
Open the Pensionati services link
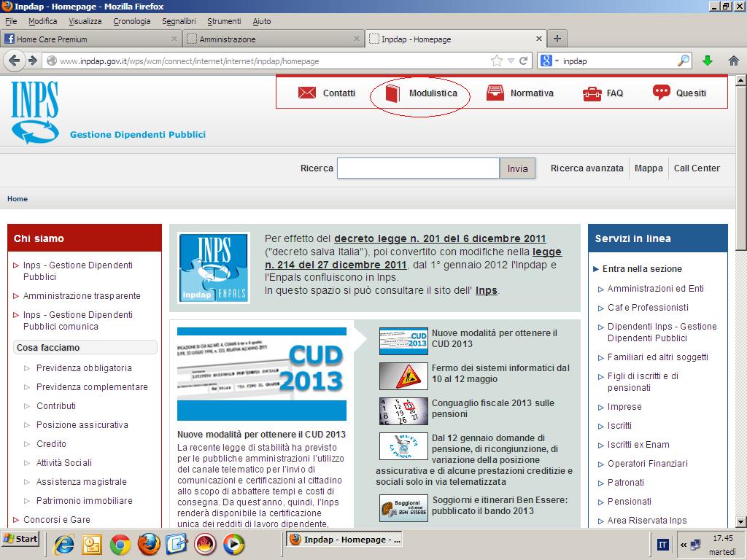tap(630, 502)
